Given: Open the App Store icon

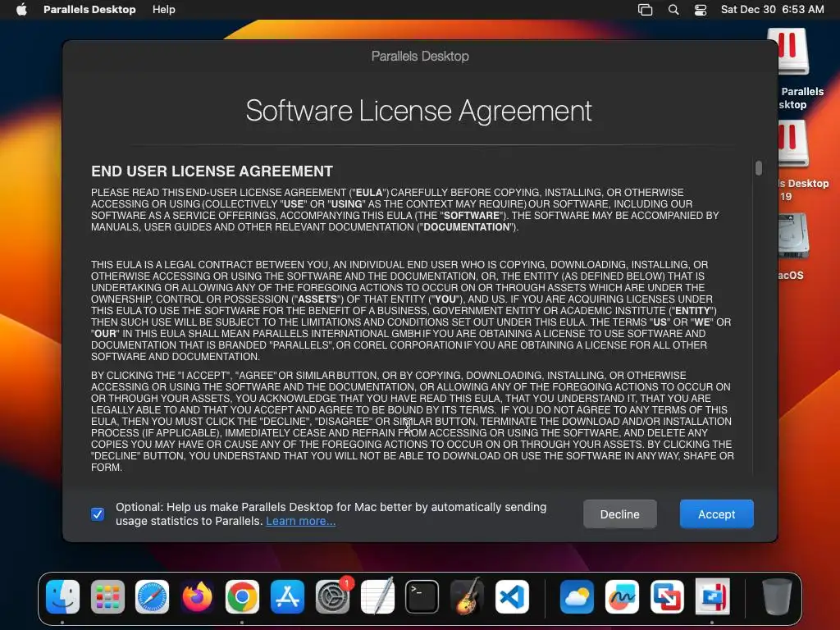Looking at the screenshot, I should tap(287, 597).
